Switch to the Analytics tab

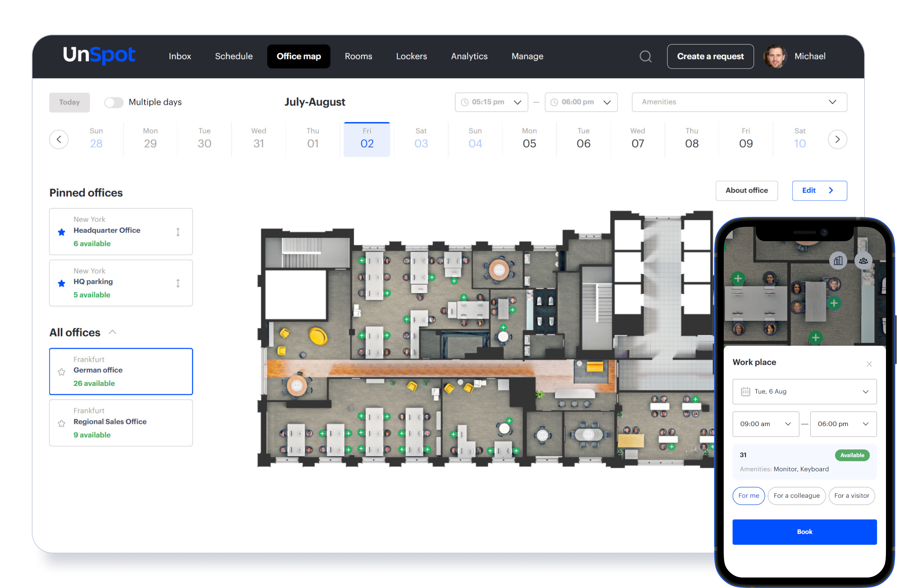469,56
